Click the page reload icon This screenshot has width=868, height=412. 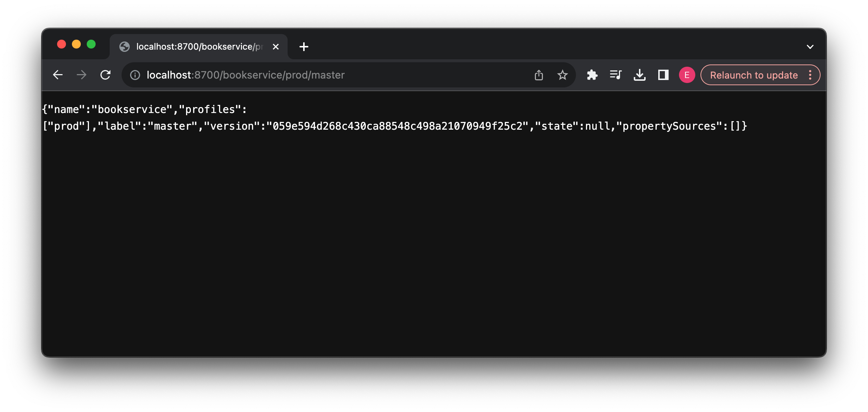point(105,74)
